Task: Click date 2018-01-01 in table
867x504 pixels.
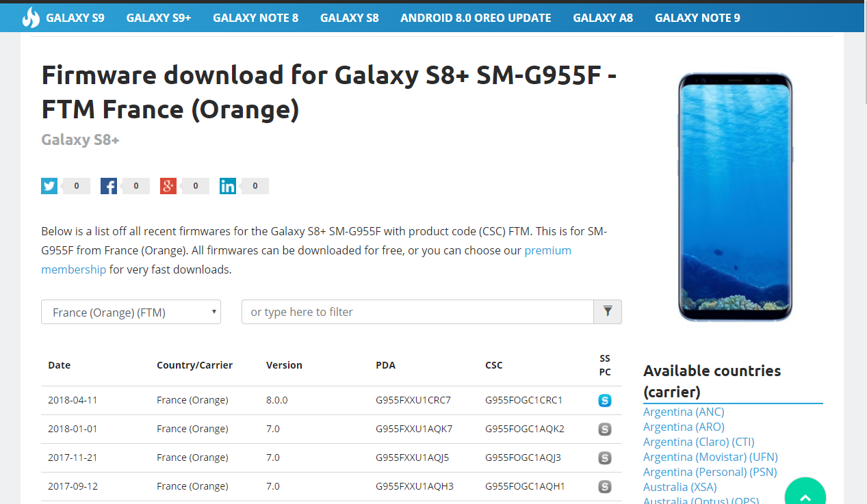Action: click(x=73, y=429)
